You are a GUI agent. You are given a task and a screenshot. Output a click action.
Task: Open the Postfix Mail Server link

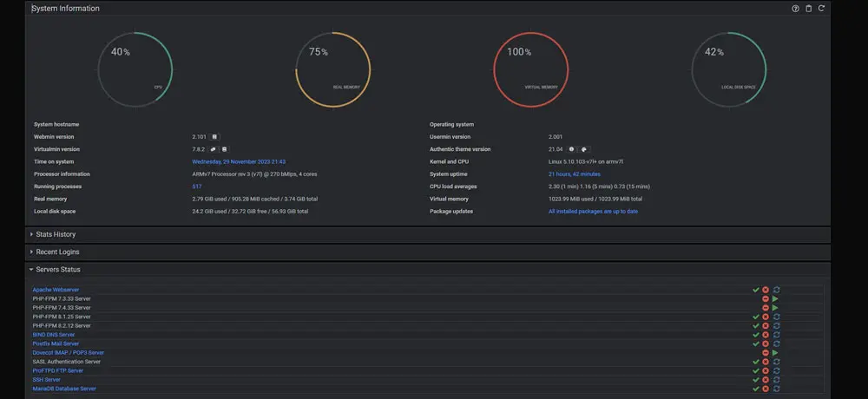tap(56, 343)
